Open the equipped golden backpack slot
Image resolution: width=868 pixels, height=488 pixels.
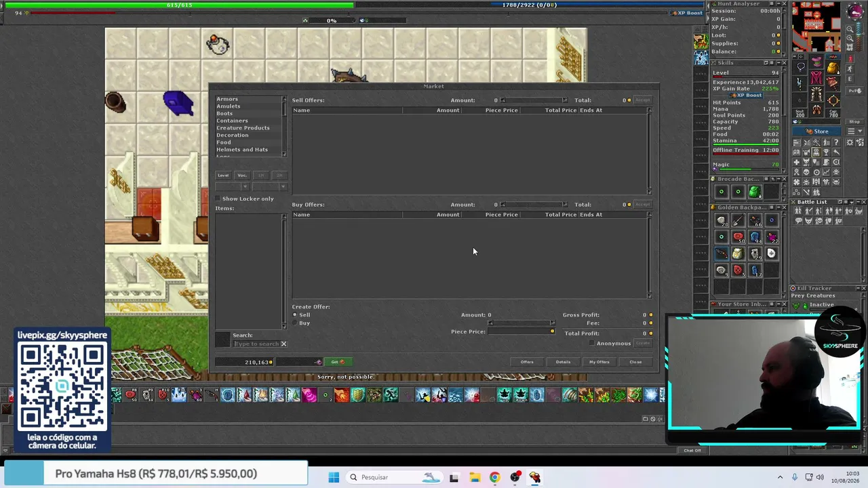coord(832,67)
